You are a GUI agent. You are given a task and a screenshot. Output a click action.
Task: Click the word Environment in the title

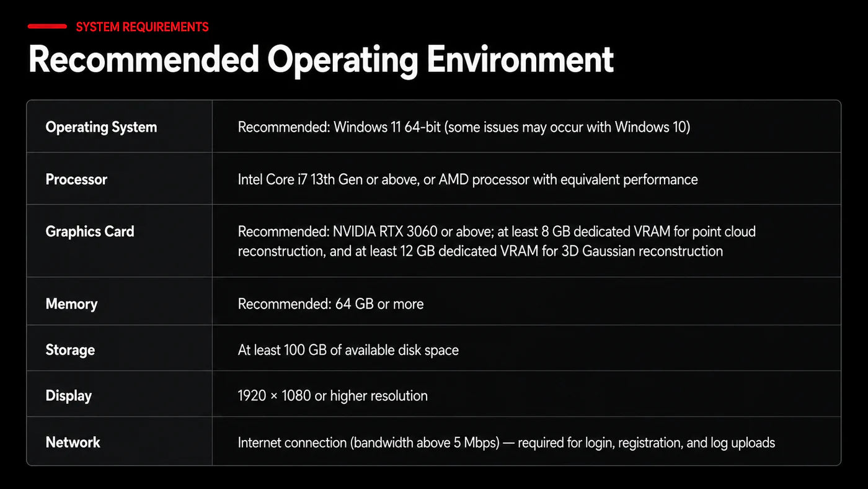520,60
